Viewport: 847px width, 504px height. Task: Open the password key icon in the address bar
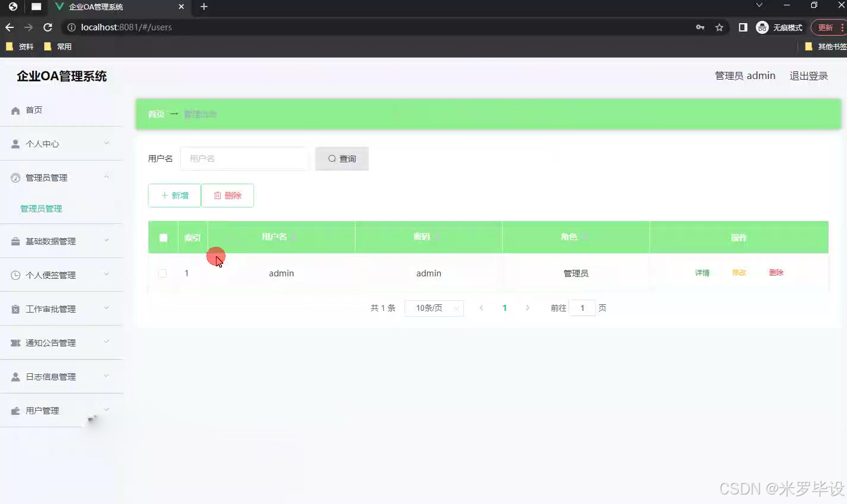point(700,27)
